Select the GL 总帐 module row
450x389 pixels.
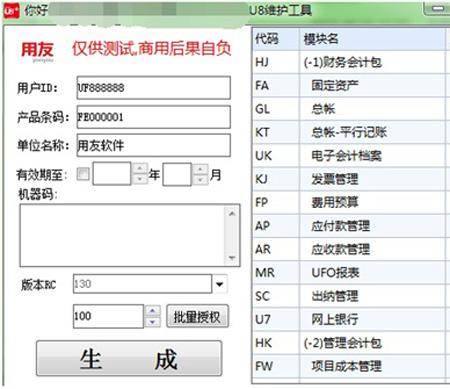[349, 109]
